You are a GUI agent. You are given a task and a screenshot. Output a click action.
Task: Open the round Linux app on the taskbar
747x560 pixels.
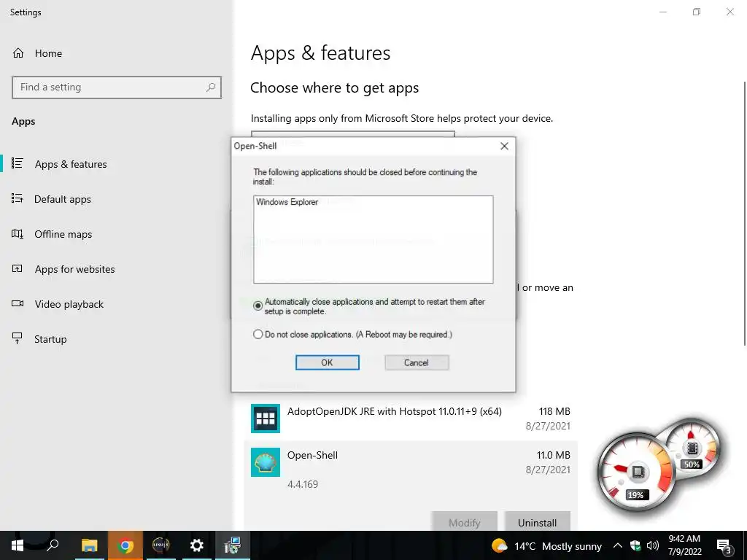pyautogui.click(x=161, y=545)
